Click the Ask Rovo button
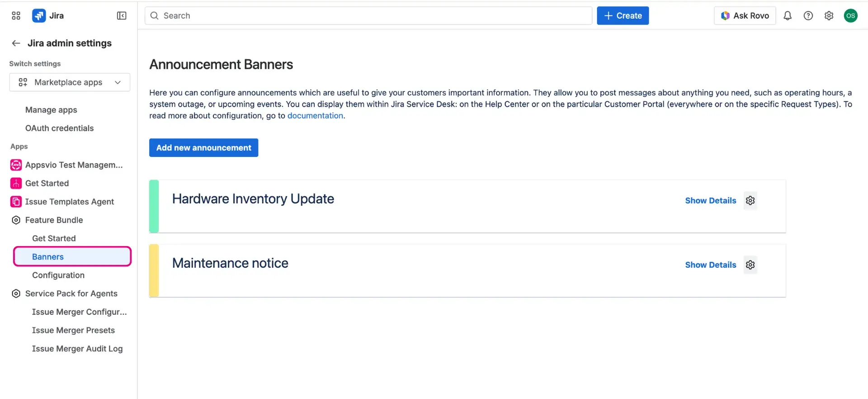Viewport: 868px width, 399px height. coord(745,16)
